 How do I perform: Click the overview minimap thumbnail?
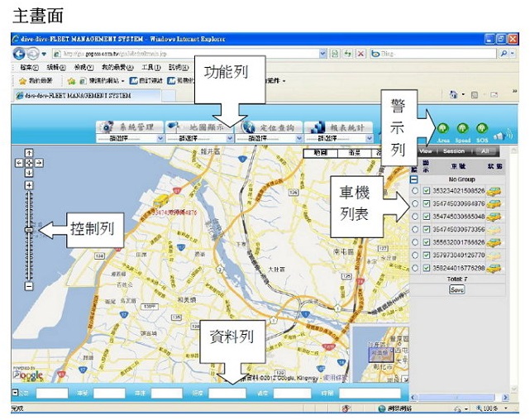point(380,355)
